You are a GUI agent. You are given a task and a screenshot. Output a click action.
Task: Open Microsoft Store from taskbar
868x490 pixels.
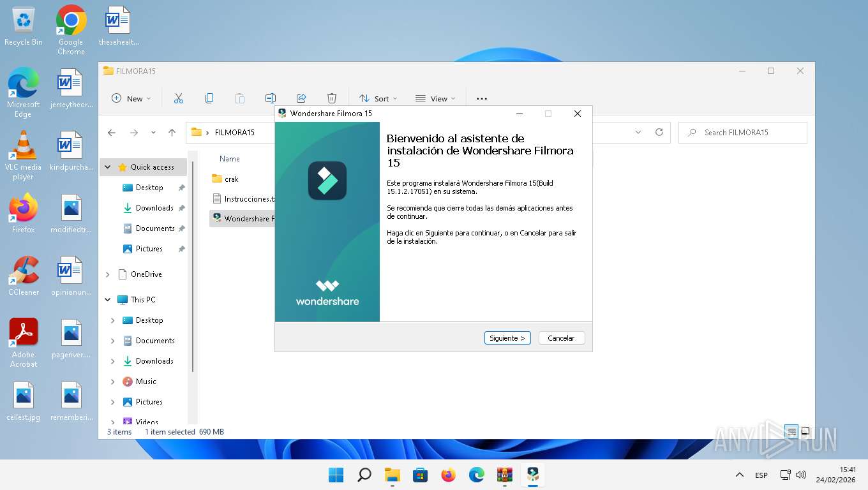420,475
